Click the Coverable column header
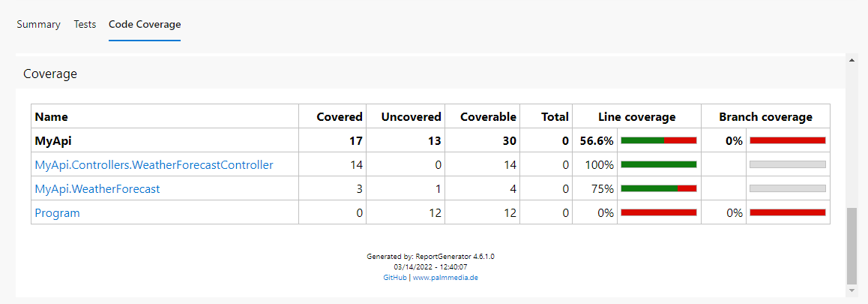868x304 pixels. coord(487,117)
